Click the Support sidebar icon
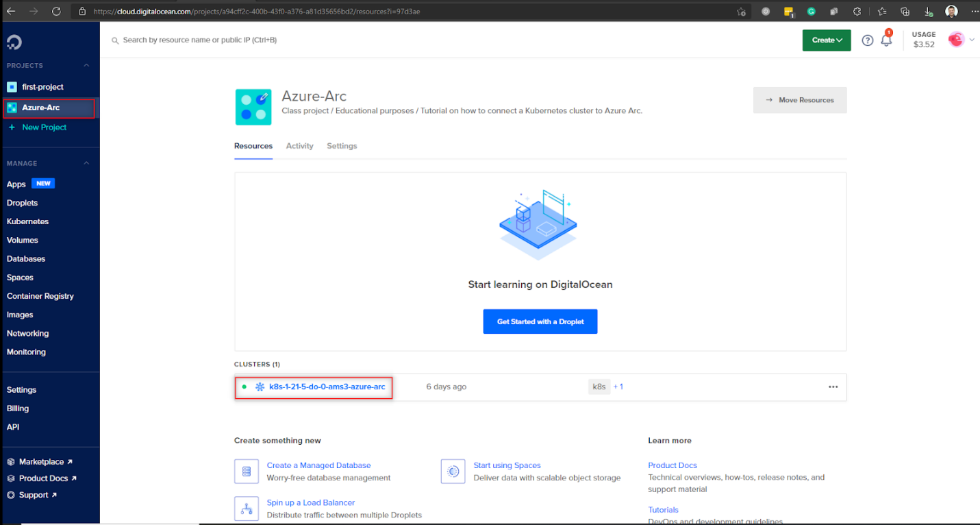The height and width of the screenshot is (525, 980). (x=11, y=495)
